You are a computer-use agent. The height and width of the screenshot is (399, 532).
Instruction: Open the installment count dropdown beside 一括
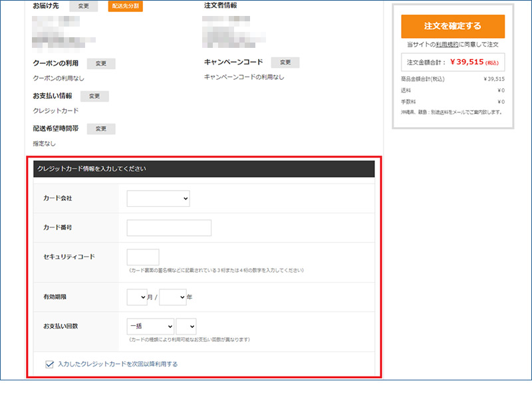(187, 327)
